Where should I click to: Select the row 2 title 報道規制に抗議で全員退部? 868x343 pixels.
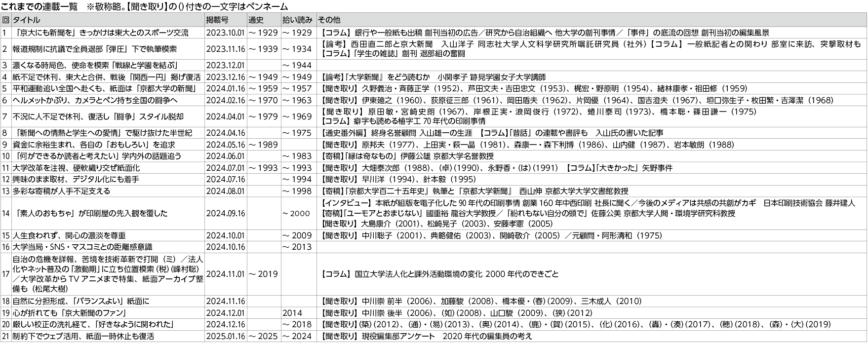tap(95, 49)
